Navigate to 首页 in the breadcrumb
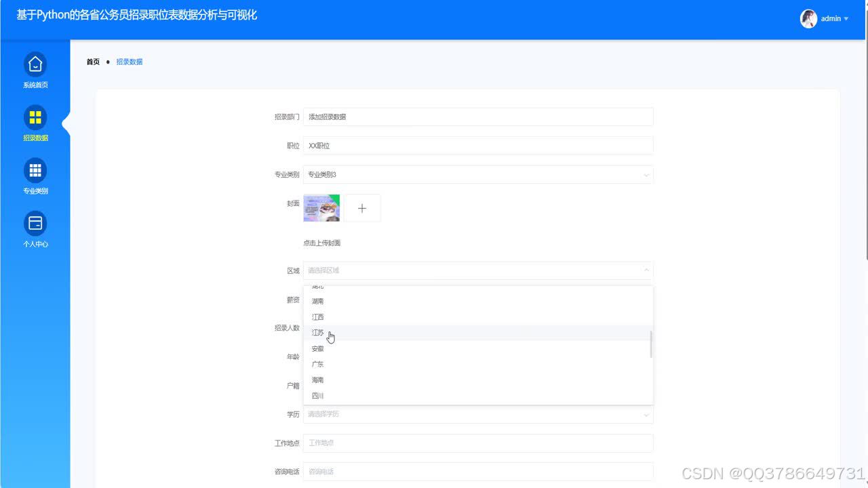This screenshot has height=488, width=868. [x=93, y=62]
